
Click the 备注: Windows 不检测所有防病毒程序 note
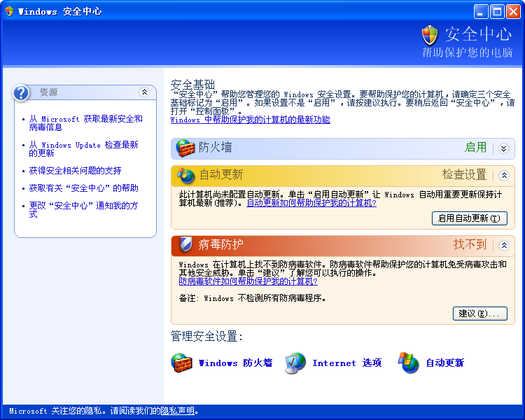click(253, 298)
